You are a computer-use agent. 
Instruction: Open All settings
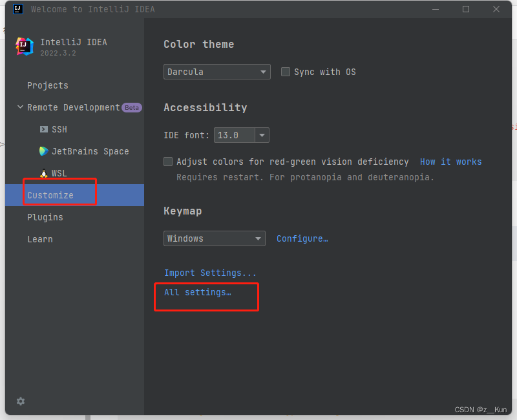197,292
